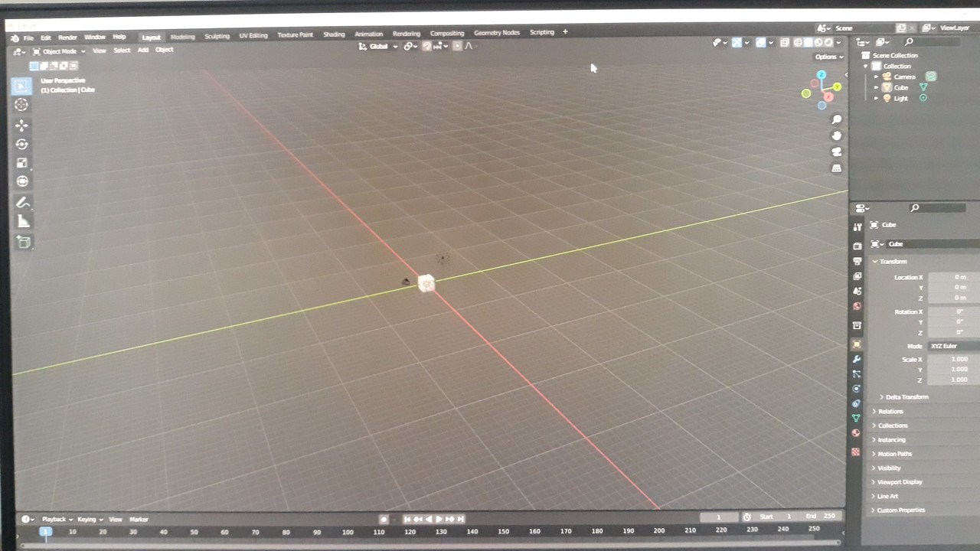
Task: Open the timeline Marker menu
Action: tap(139, 520)
